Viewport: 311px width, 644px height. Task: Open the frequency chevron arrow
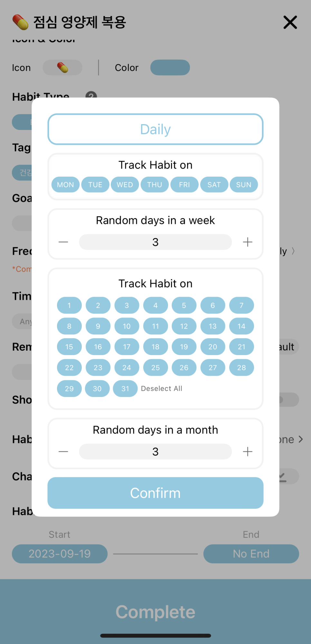tap(293, 251)
